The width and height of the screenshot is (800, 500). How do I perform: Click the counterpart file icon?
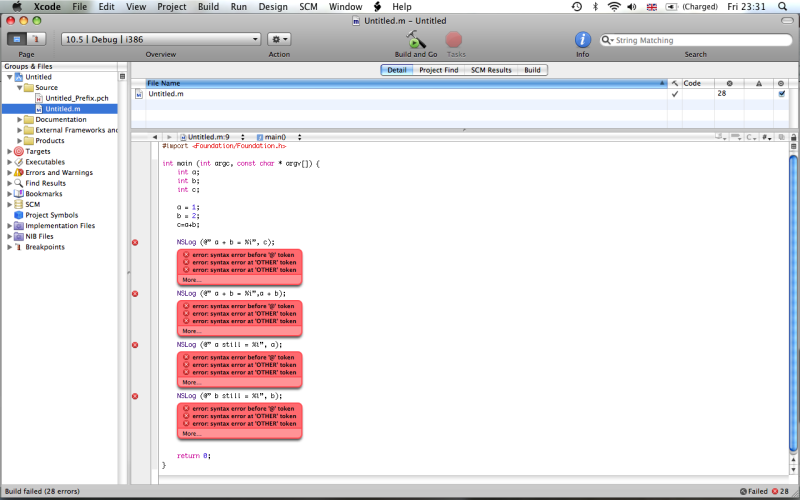tap(781, 137)
